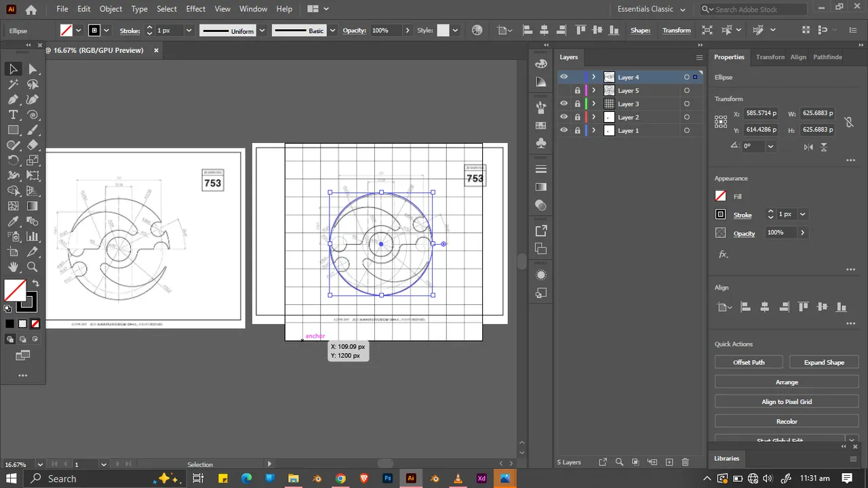Click the Expand Shape button
868x488 pixels.
coord(824,363)
